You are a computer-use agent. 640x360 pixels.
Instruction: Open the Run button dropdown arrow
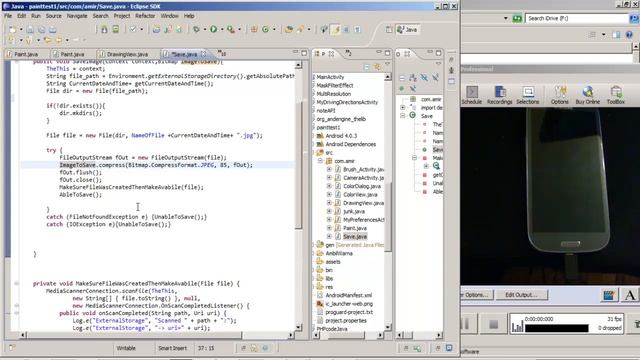[222, 29]
